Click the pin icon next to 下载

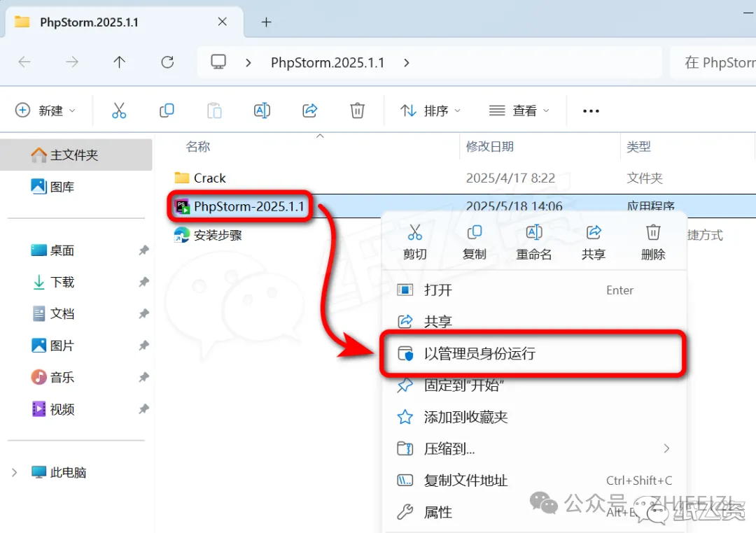coord(143,282)
